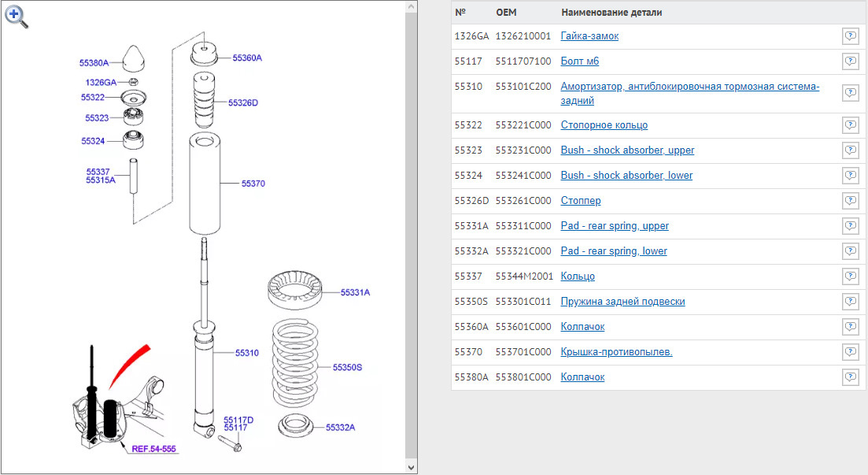Open Пружина задней подвески link

pos(622,302)
